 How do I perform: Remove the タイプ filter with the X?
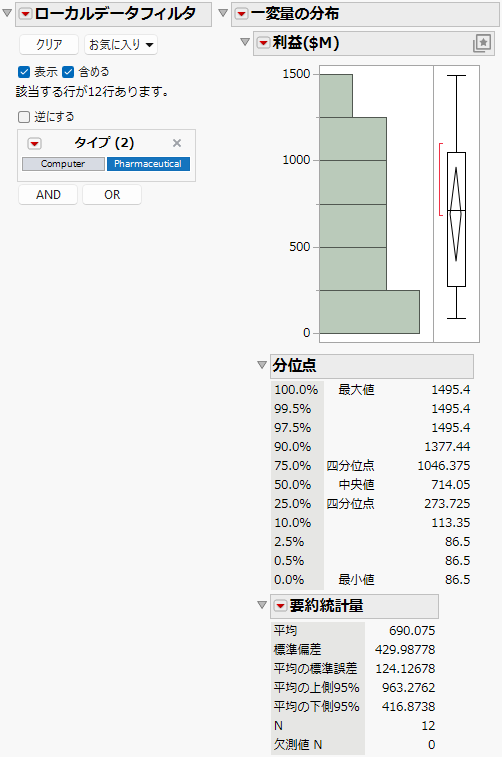coord(177,143)
